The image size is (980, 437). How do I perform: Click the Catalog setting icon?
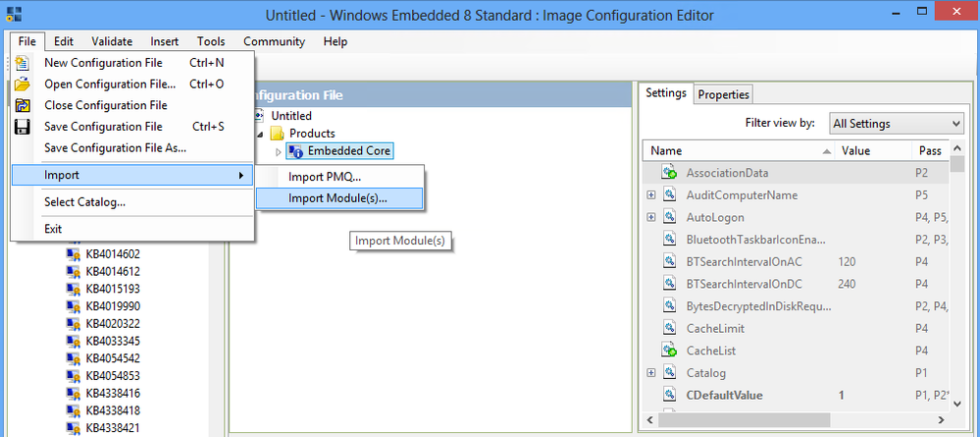coord(670,373)
